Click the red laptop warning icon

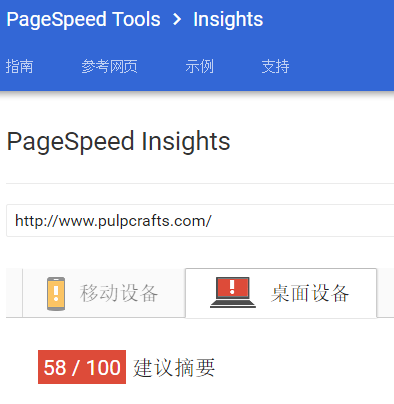tap(233, 292)
